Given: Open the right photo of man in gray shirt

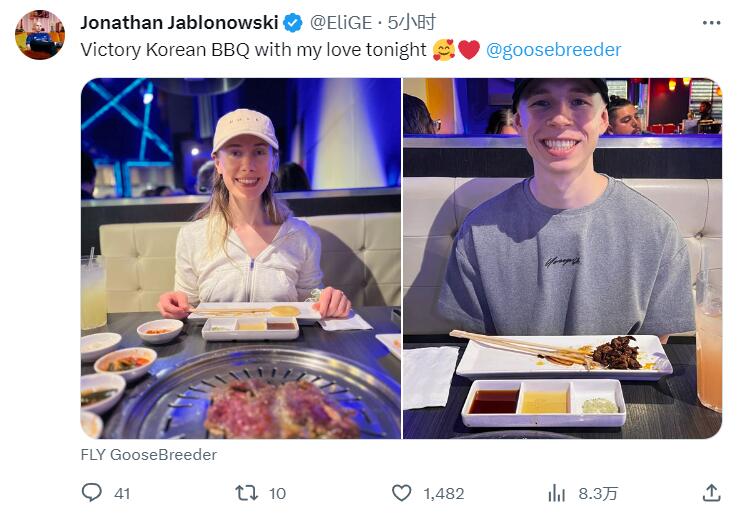Looking at the screenshot, I should click(x=562, y=258).
